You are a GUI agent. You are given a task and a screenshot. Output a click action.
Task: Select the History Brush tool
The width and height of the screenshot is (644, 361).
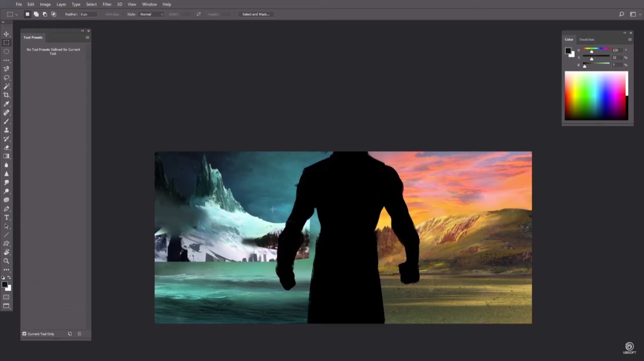click(x=6, y=139)
